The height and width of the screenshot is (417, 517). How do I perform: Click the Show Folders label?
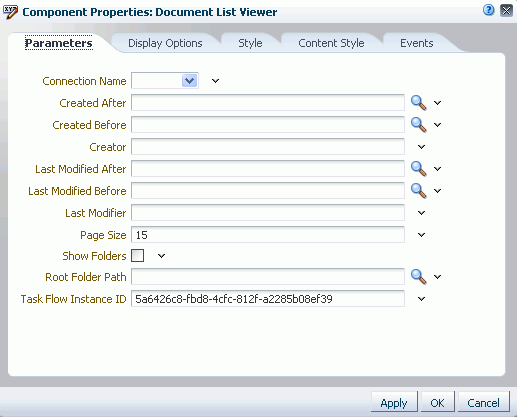click(94, 256)
